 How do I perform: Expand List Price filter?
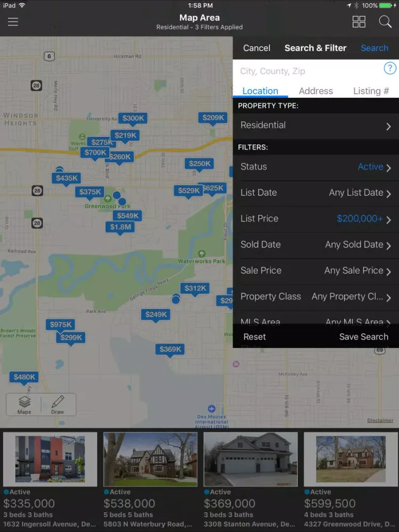(x=315, y=219)
